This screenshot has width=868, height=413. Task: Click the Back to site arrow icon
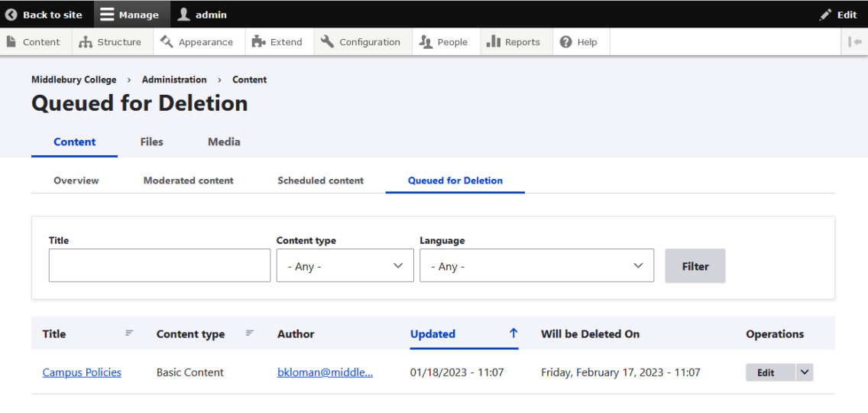(11, 15)
